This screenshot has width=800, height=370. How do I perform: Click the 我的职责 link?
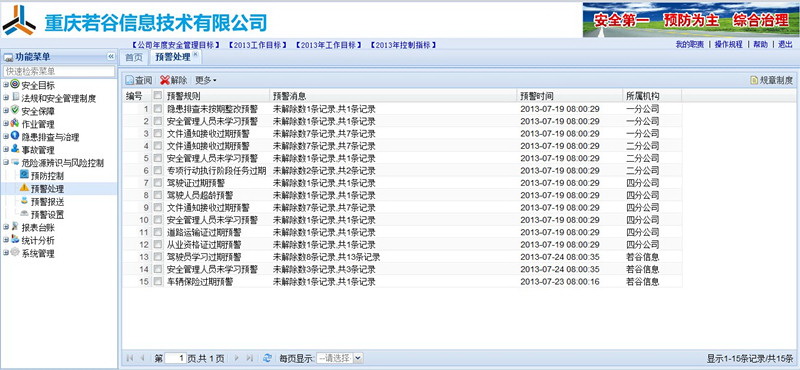pos(690,44)
